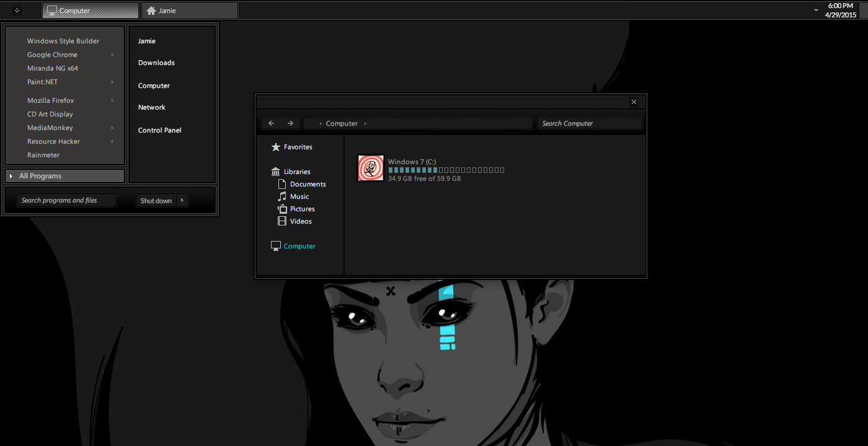
Task: Launch Mozilla Firefox
Action: [x=51, y=100]
